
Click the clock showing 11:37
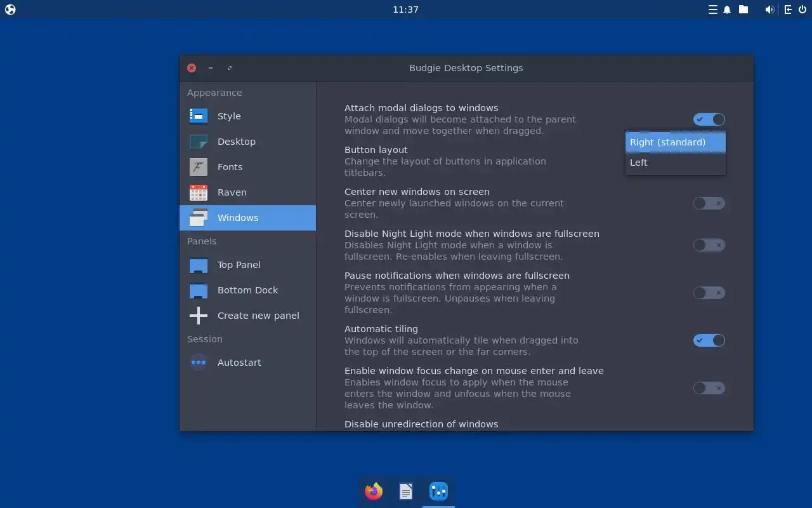point(405,10)
